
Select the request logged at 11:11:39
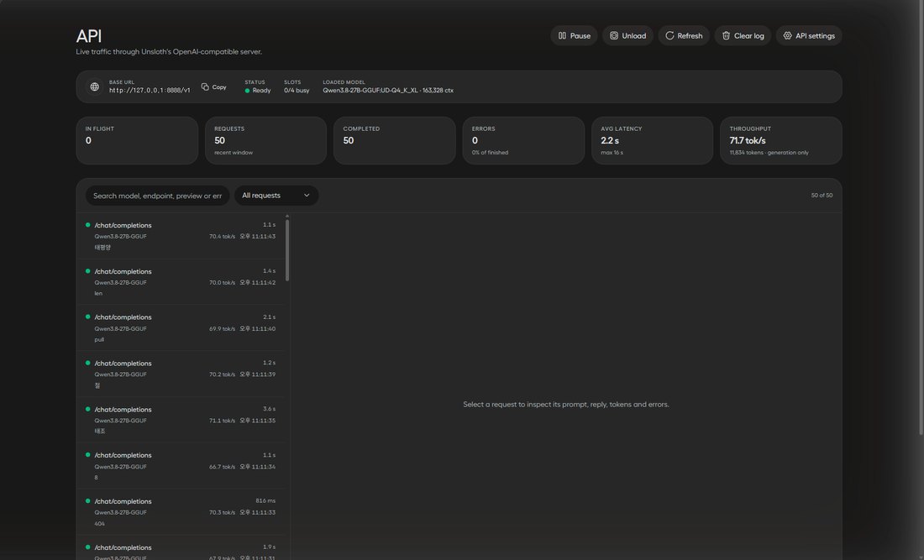tap(181, 374)
